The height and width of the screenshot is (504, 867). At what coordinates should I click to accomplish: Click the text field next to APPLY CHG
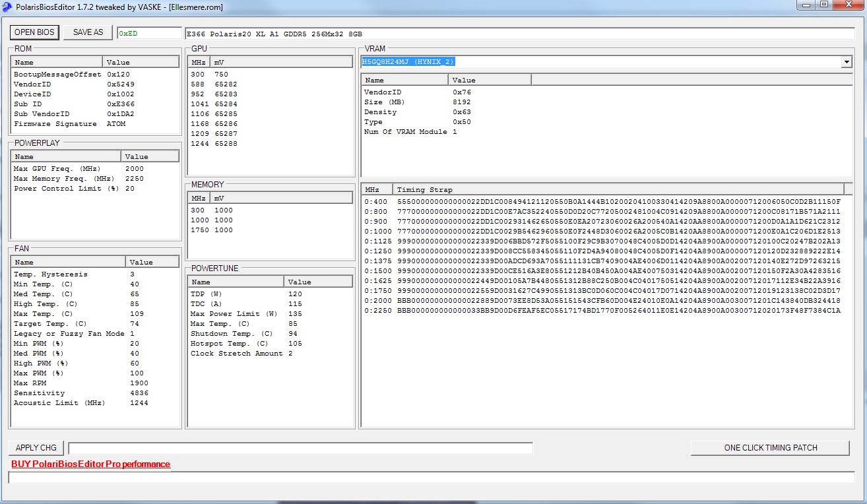click(300, 449)
